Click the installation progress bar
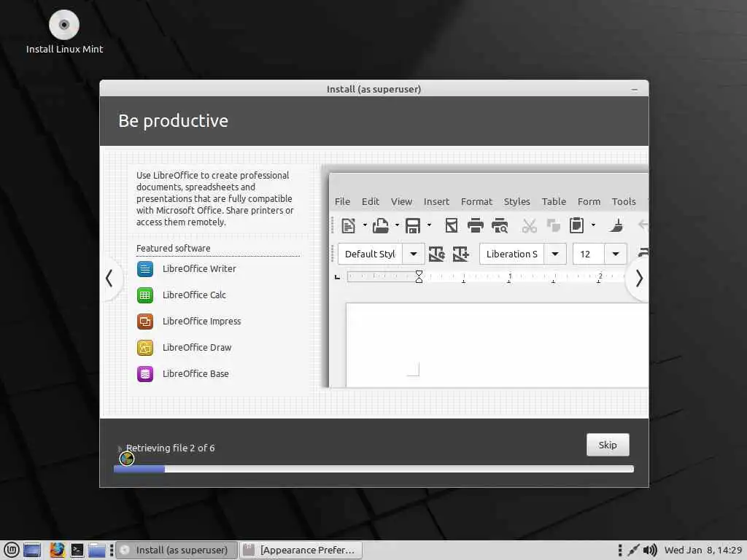 (x=373, y=469)
